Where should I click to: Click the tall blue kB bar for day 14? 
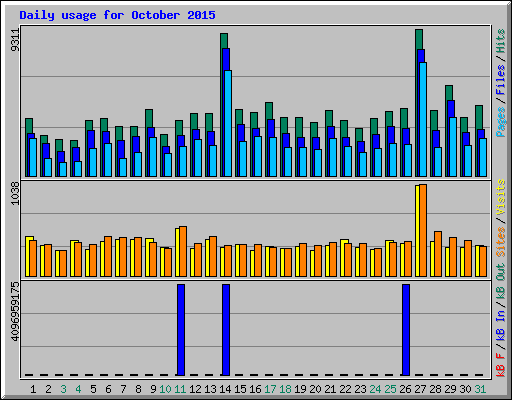[x=226, y=330]
